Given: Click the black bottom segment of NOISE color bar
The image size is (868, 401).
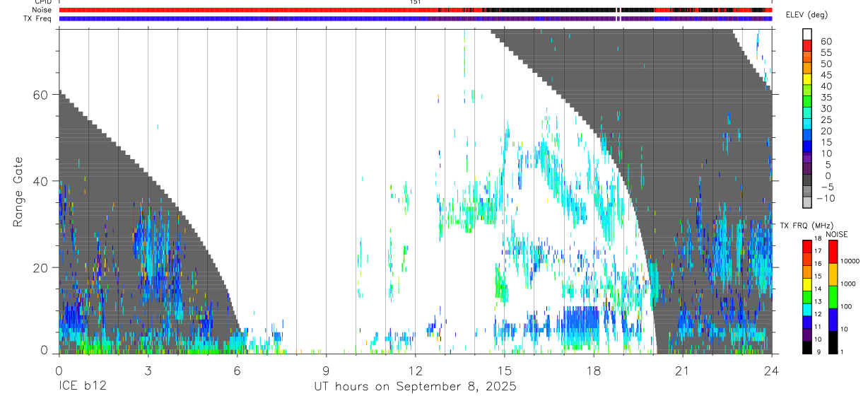Looking at the screenshot, I should tap(833, 342).
